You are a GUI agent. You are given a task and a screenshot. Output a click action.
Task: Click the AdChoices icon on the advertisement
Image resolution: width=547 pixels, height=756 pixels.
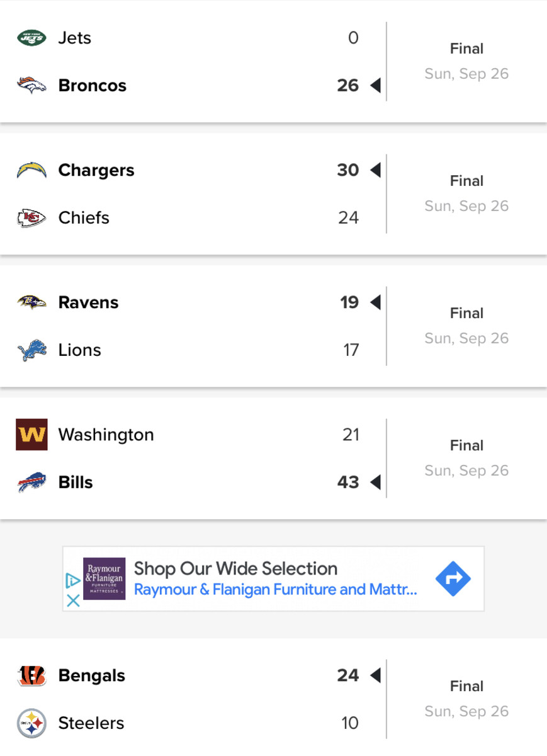click(72, 581)
